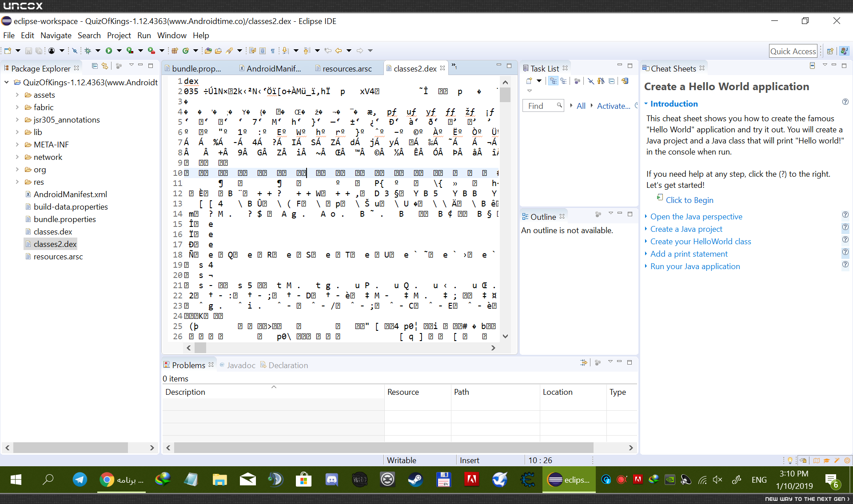Image resolution: width=853 pixels, height=504 pixels.
Task: Click the Debug bug icon in toolbar
Action: coord(88,51)
